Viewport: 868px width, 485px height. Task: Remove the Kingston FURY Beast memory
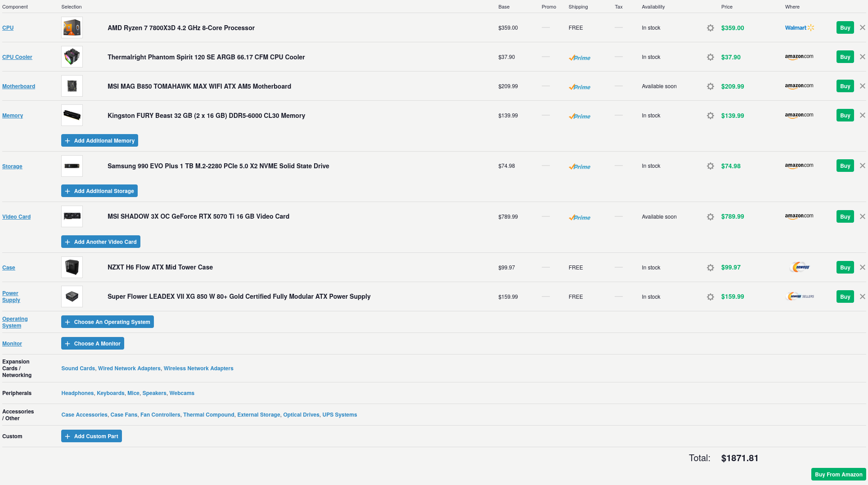(863, 115)
